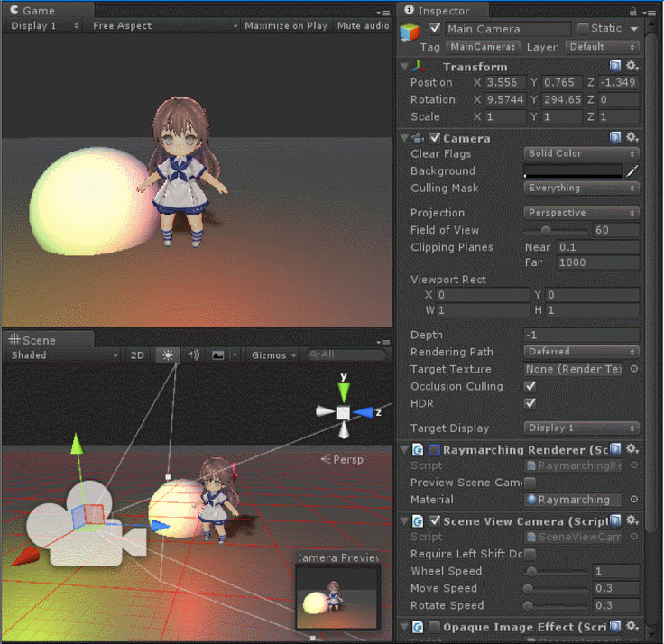Disable the Camera component checkbox
Screen dimensions: 664x644
pos(435,138)
